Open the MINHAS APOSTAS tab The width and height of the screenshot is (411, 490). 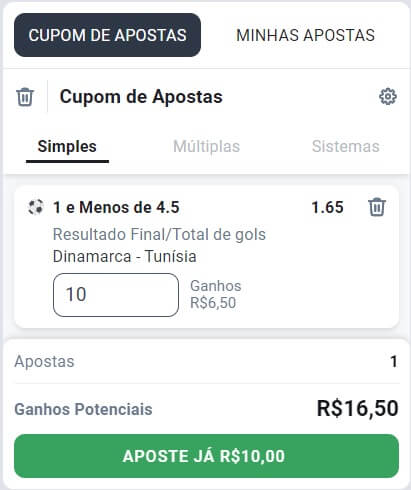(x=306, y=35)
